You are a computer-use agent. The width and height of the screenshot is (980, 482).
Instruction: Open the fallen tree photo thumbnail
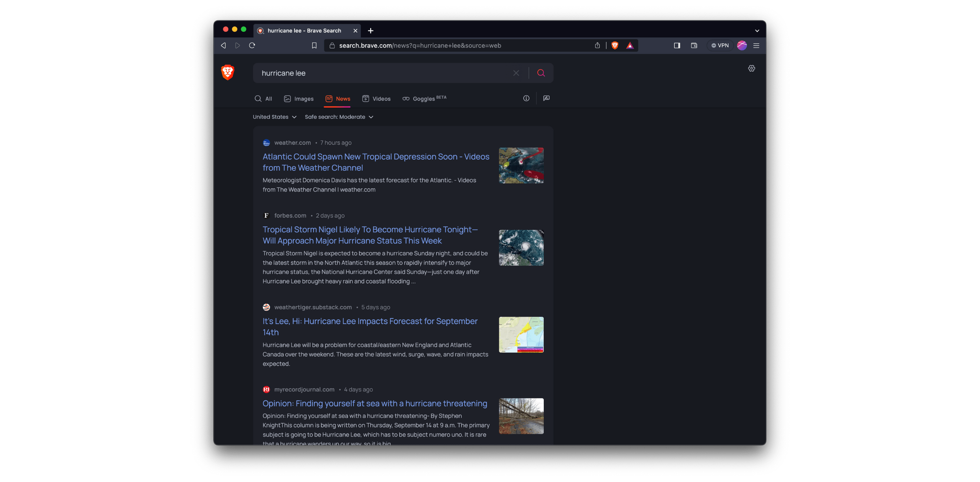point(521,417)
